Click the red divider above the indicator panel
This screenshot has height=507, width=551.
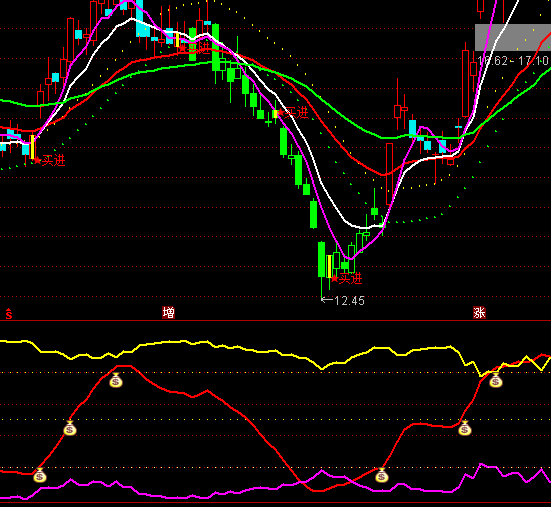click(276, 320)
